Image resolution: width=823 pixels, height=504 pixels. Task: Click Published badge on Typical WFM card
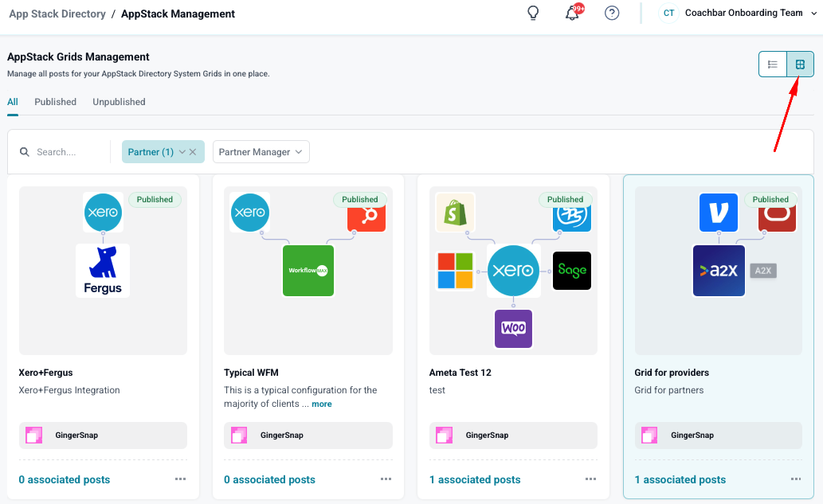coord(360,199)
